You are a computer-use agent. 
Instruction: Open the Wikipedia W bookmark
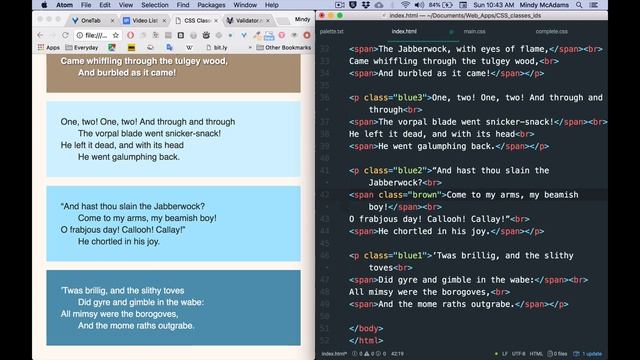click(189, 47)
